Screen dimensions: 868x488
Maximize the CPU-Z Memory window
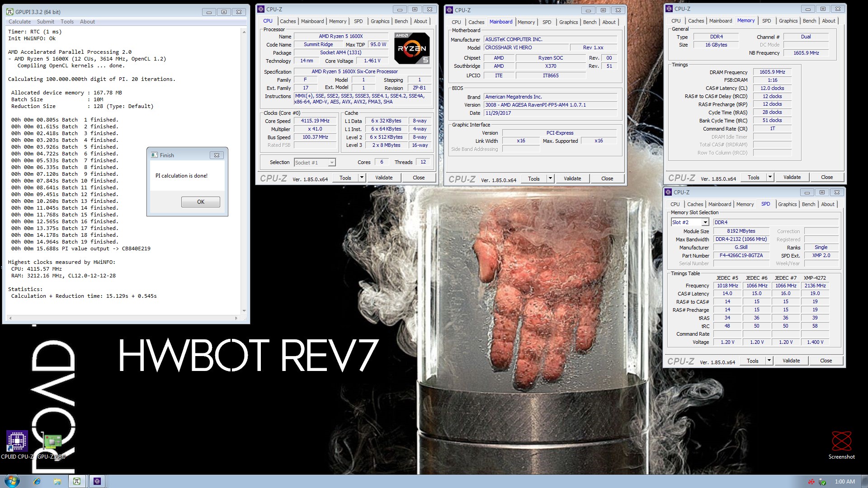(823, 9)
